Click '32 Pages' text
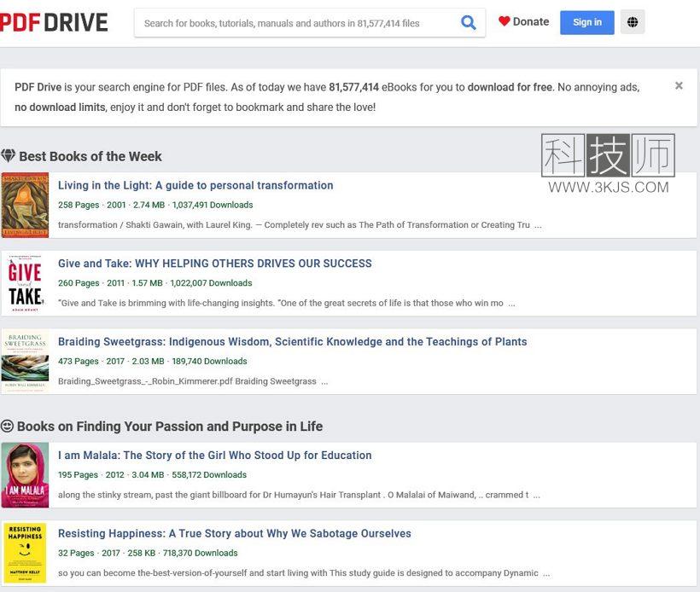Image resolution: width=700 pixels, height=592 pixels. coord(76,553)
